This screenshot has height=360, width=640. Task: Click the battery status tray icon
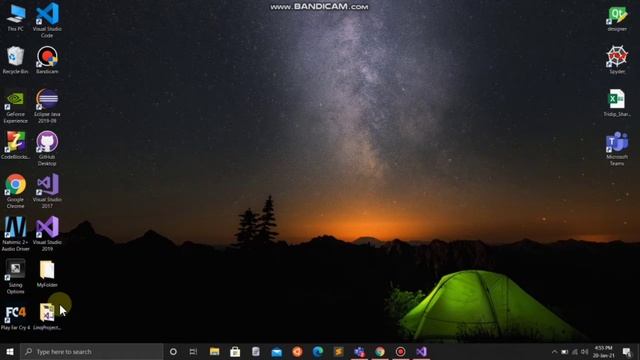[x=564, y=351]
